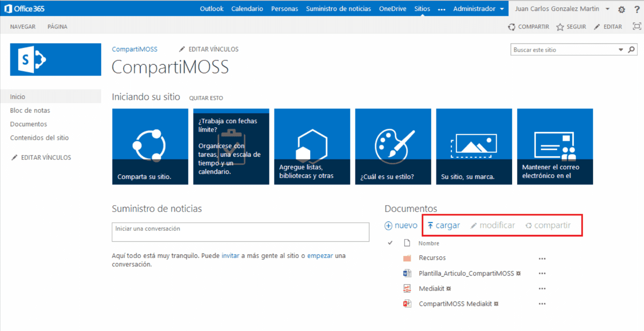Screen dimensions: 644x331
Task: Open the settings gear icon
Action: coord(622,9)
